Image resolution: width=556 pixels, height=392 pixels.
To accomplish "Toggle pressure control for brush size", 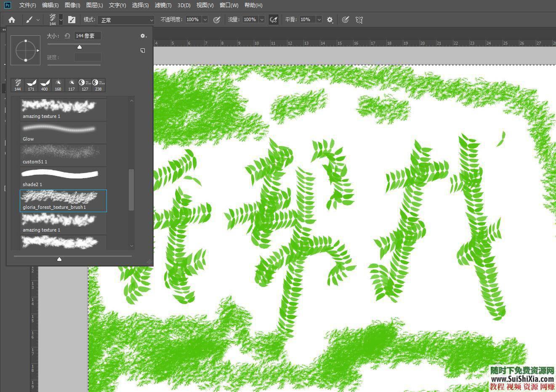I will (345, 20).
